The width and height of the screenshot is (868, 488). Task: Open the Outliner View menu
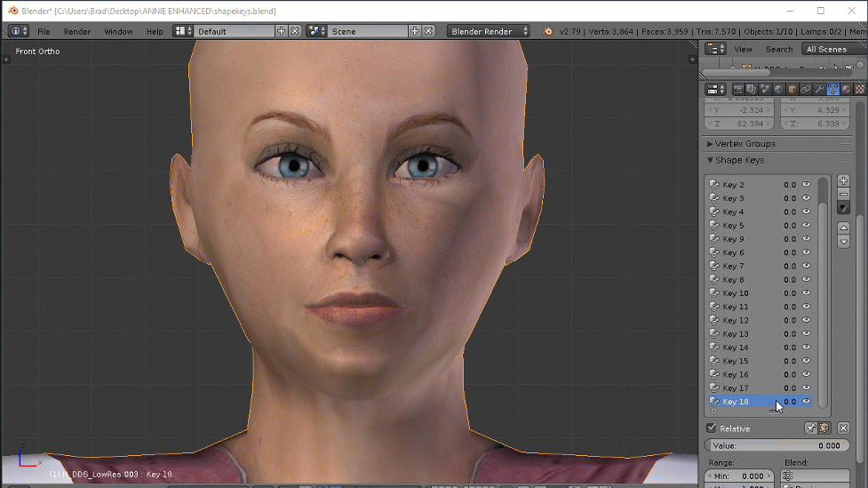(743, 49)
